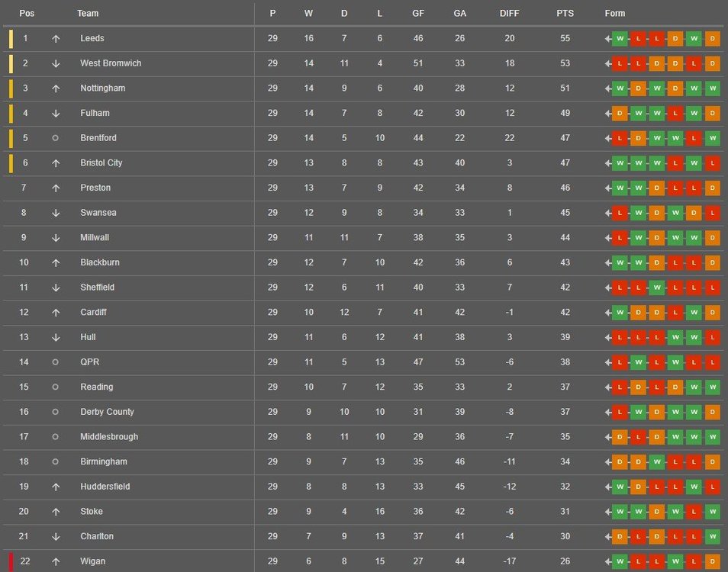Click the first form badge for Leeds
This screenshot has width=728, height=572.
[x=620, y=39]
